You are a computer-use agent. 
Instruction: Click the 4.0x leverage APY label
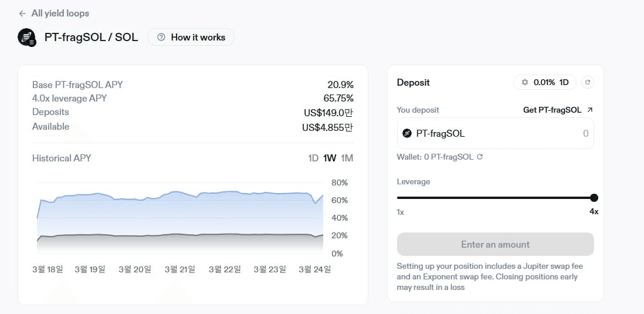(69, 98)
